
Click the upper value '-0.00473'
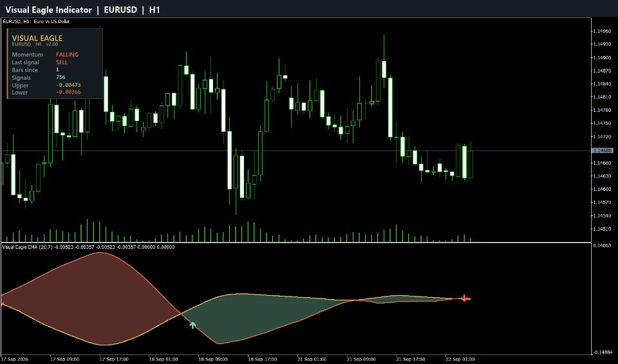68,85
